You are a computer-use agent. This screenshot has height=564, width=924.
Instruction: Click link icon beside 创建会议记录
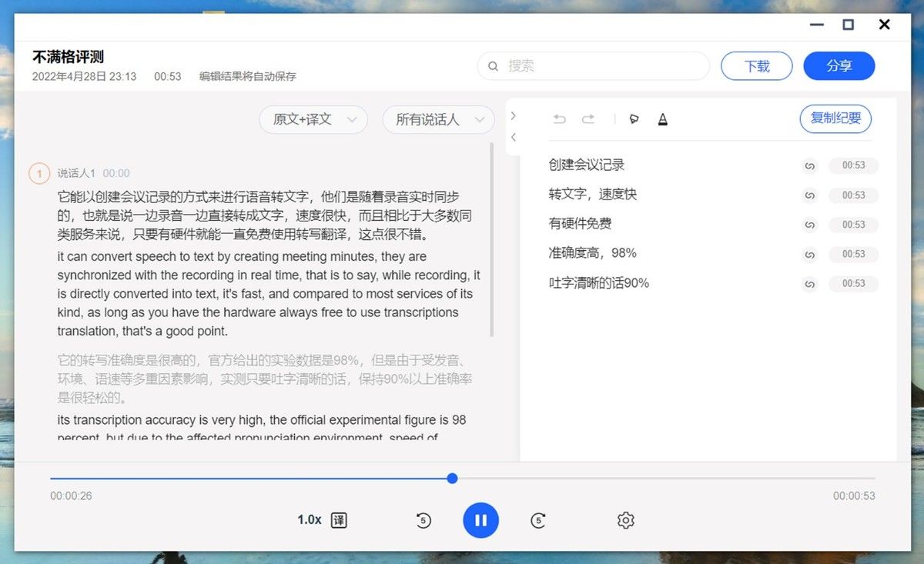pyautogui.click(x=809, y=165)
